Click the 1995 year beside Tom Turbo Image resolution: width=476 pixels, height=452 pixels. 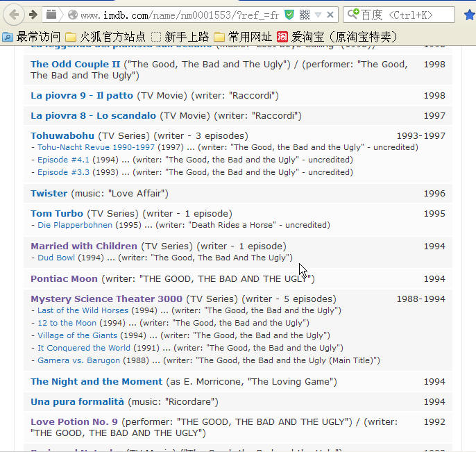point(434,214)
